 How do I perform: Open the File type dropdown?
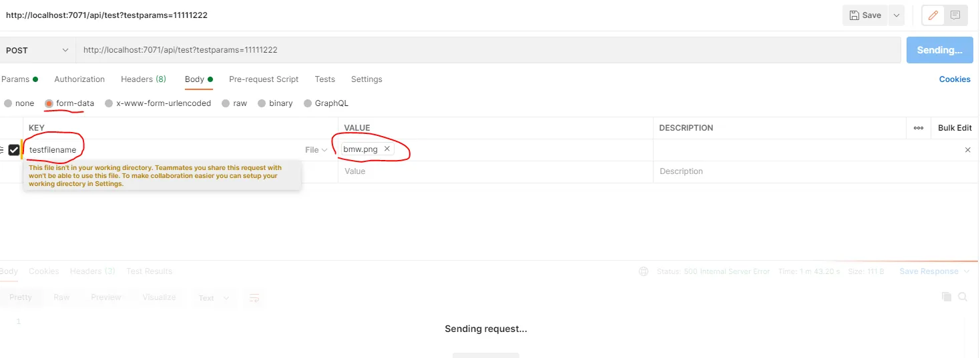point(316,150)
